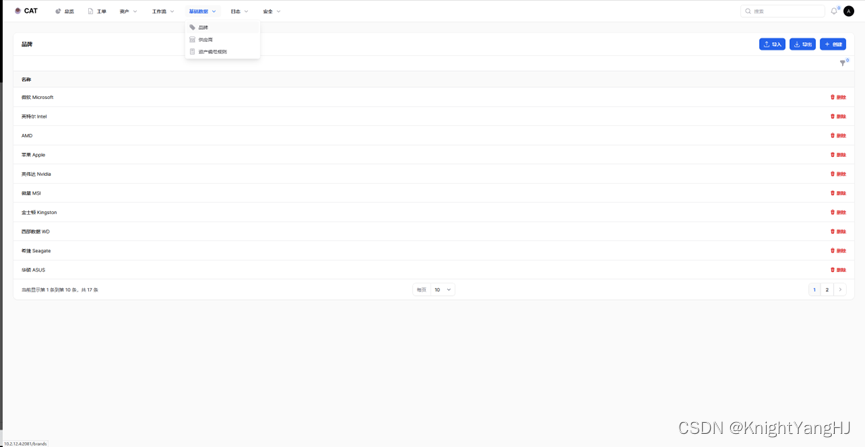Click the 名称 column header

pyautogui.click(x=26, y=80)
